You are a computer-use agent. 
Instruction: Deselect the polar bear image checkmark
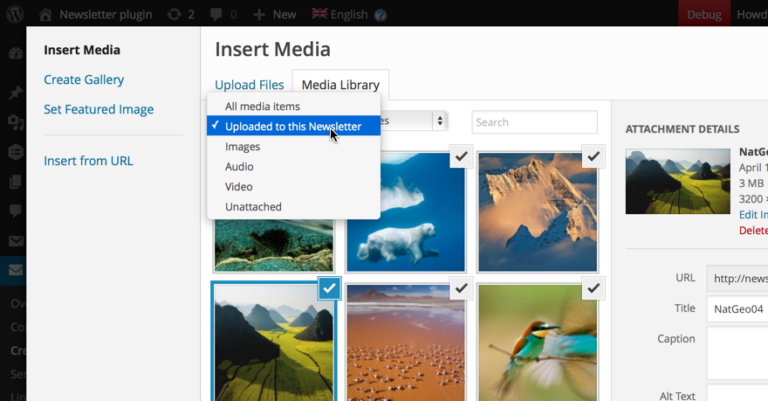click(x=461, y=156)
